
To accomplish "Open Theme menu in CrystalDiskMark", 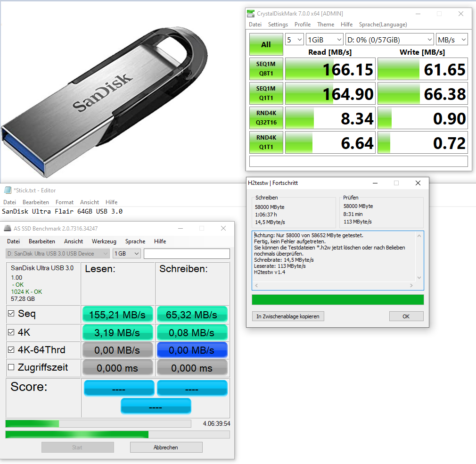I will (326, 25).
